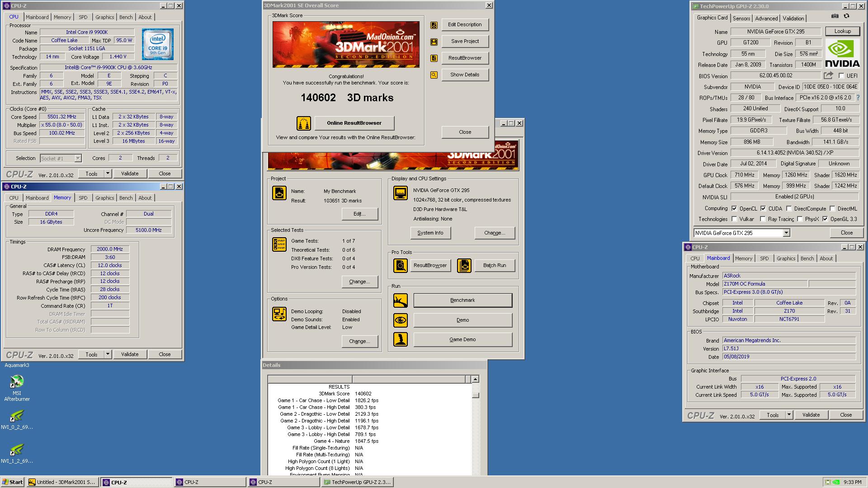Click the Benchmark run button
Viewport: 868px width, 488px height.
click(462, 300)
